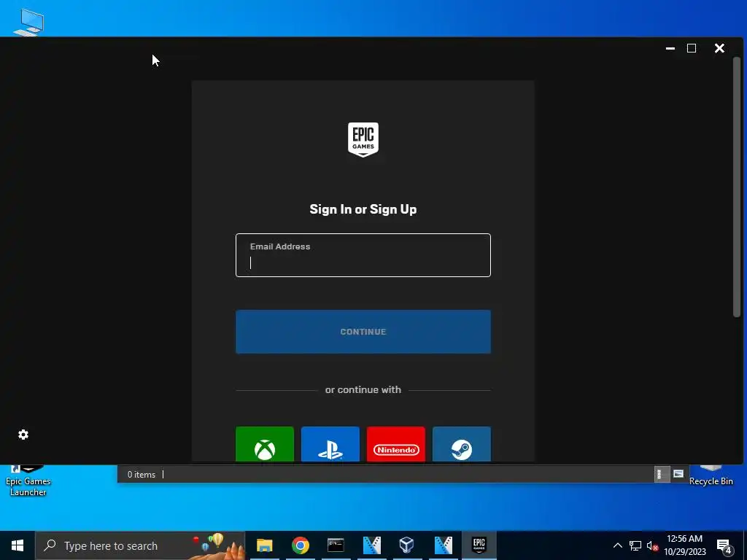This screenshot has width=747, height=560.
Task: Open the notification center icon
Action: click(x=724, y=545)
